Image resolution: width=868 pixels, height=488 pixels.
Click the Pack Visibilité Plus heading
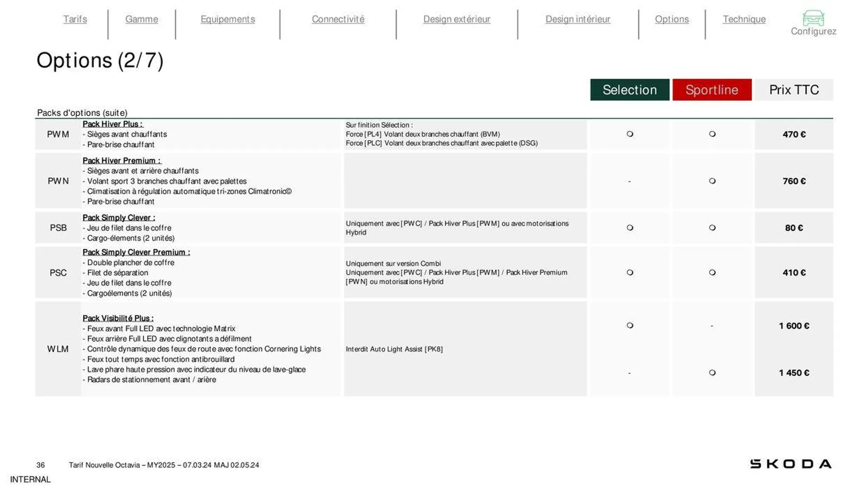[118, 318]
